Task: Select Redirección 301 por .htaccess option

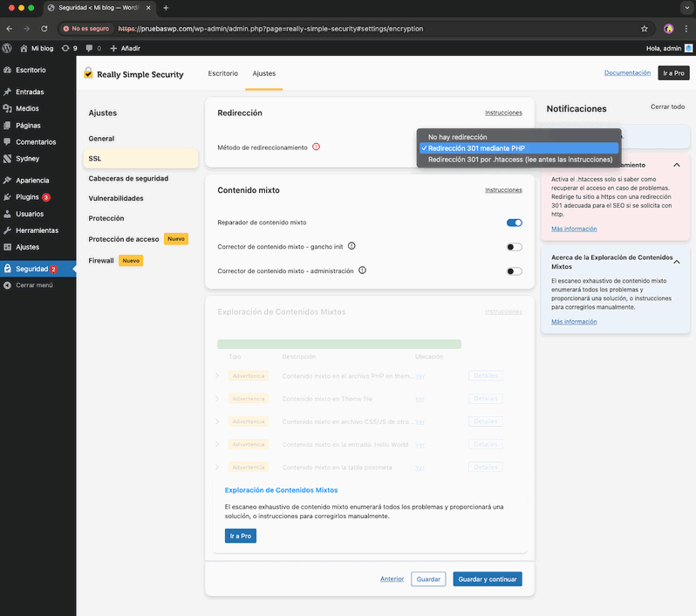Action: click(518, 160)
